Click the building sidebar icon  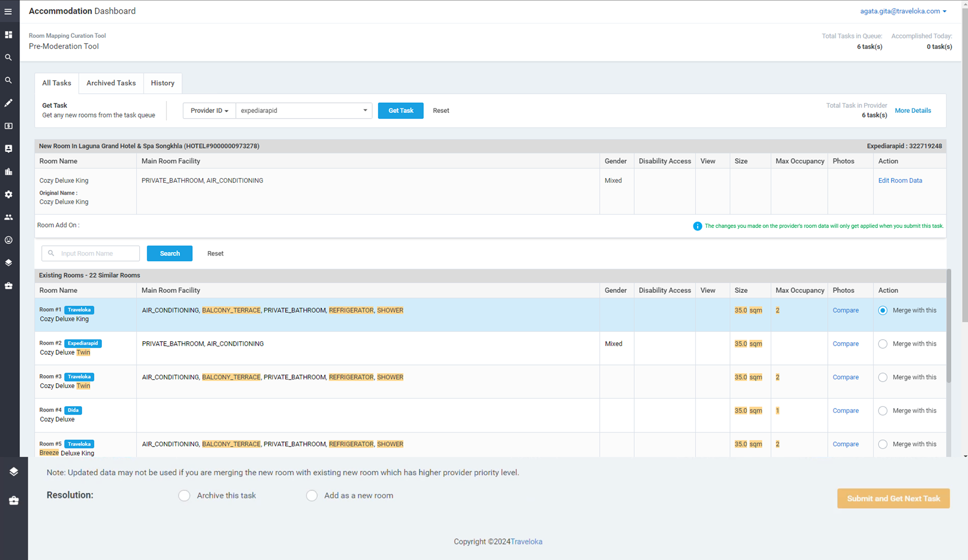pos(8,171)
